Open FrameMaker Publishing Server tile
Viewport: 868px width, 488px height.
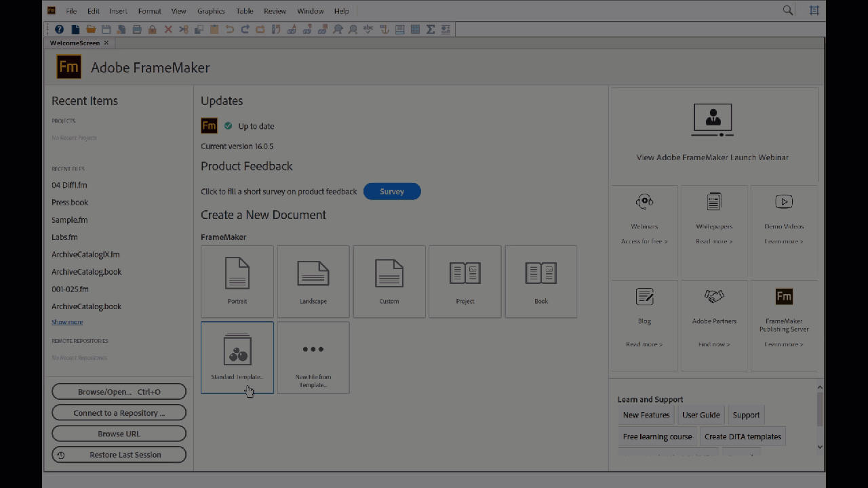tap(784, 325)
